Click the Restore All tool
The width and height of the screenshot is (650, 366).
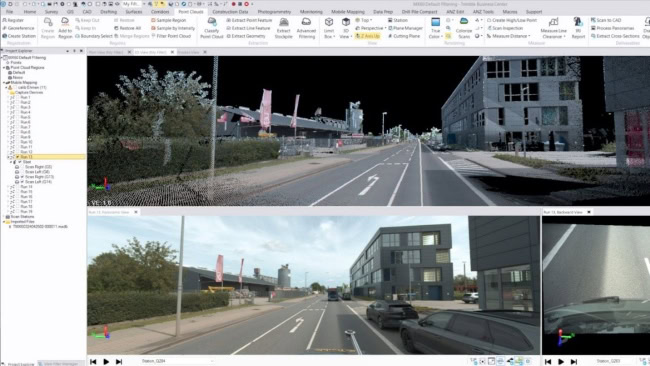[x=127, y=28]
